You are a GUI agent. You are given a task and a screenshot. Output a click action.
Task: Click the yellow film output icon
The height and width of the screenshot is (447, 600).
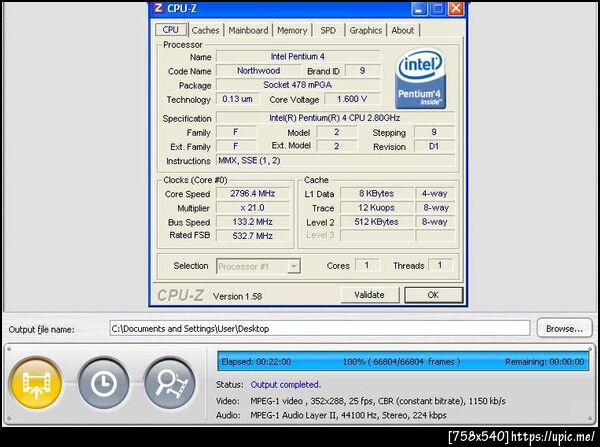[36, 383]
